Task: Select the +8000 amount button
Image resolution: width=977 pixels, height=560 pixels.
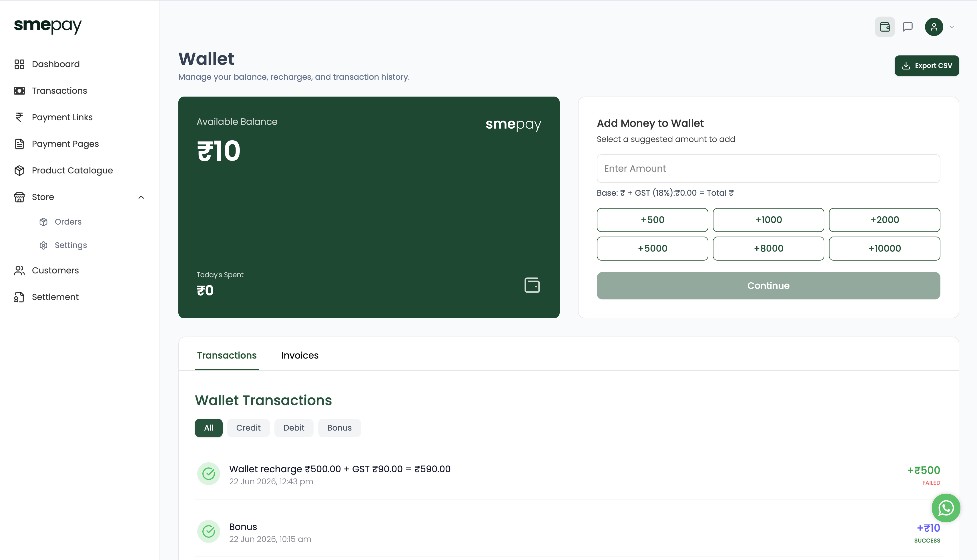Action: click(768, 249)
